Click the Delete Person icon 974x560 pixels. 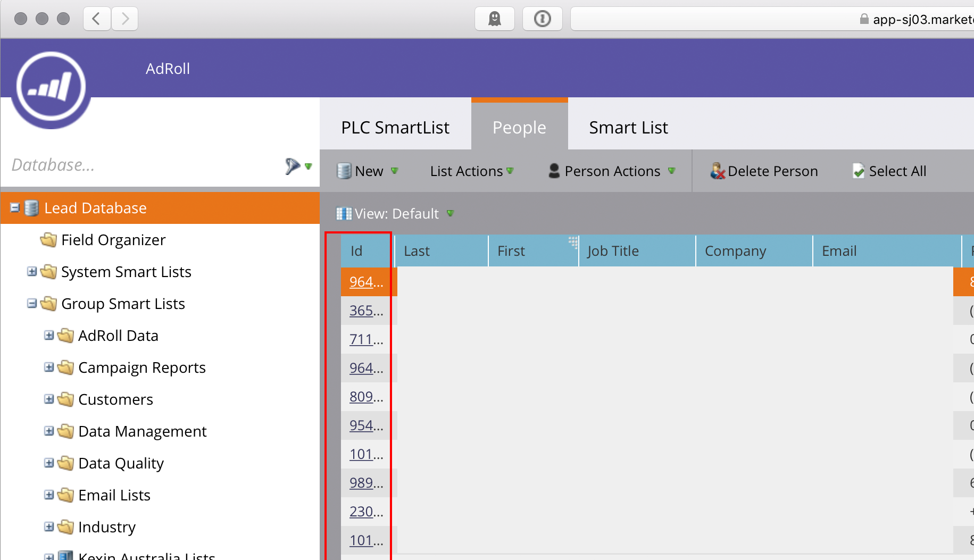point(718,171)
